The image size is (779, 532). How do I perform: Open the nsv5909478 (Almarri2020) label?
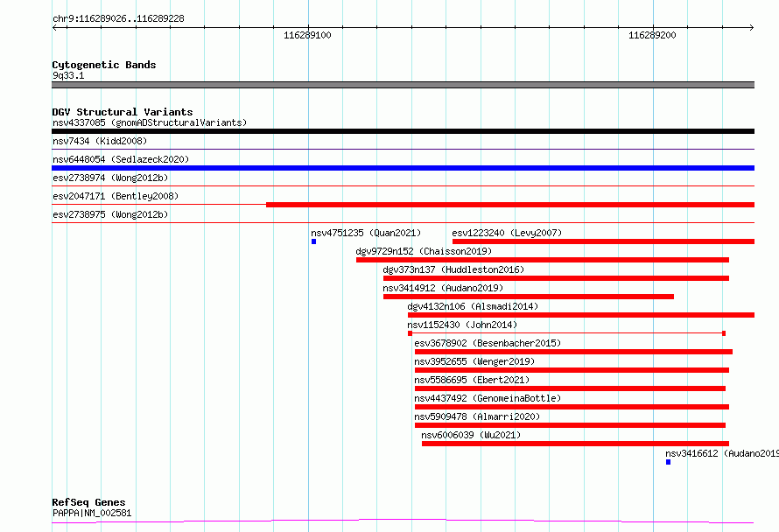477,416
